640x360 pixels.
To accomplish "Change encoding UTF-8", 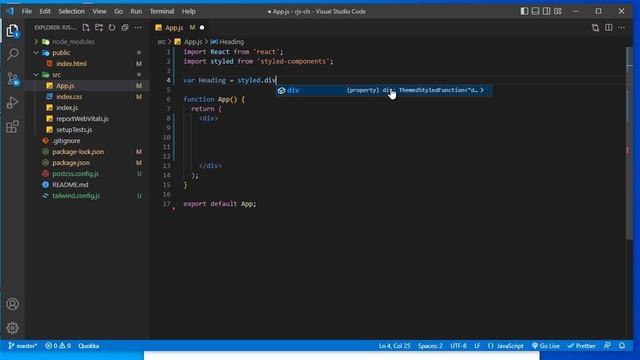I will click(x=458, y=346).
